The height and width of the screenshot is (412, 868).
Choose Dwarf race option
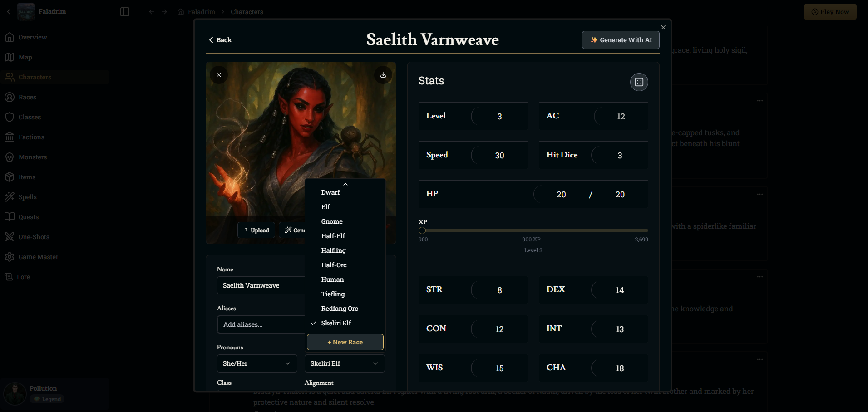click(x=330, y=192)
